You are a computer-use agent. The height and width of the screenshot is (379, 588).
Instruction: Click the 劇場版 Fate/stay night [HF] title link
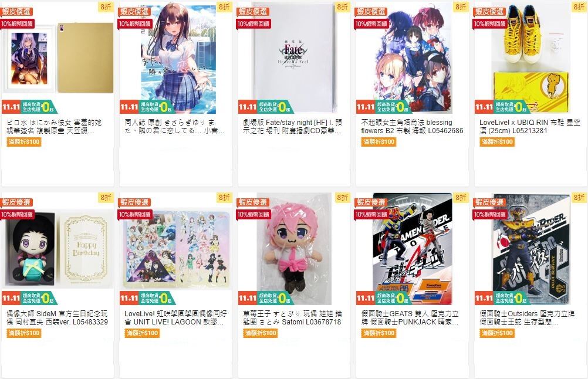(292, 126)
